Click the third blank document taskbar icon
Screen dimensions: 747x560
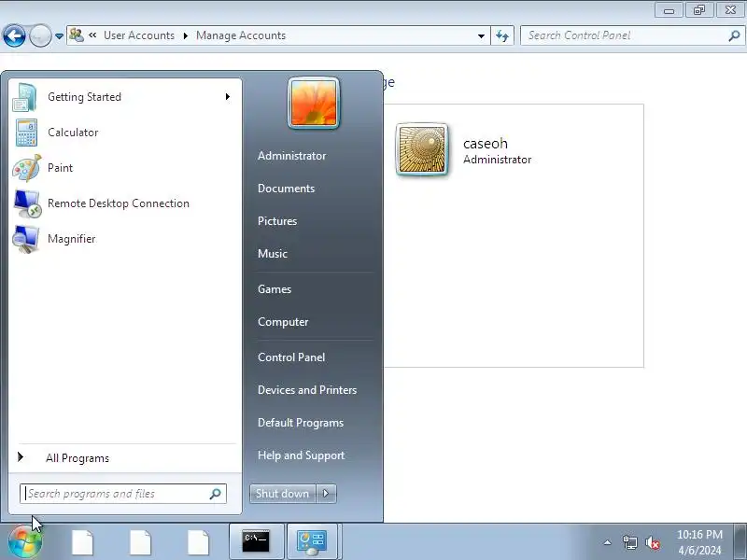click(198, 542)
